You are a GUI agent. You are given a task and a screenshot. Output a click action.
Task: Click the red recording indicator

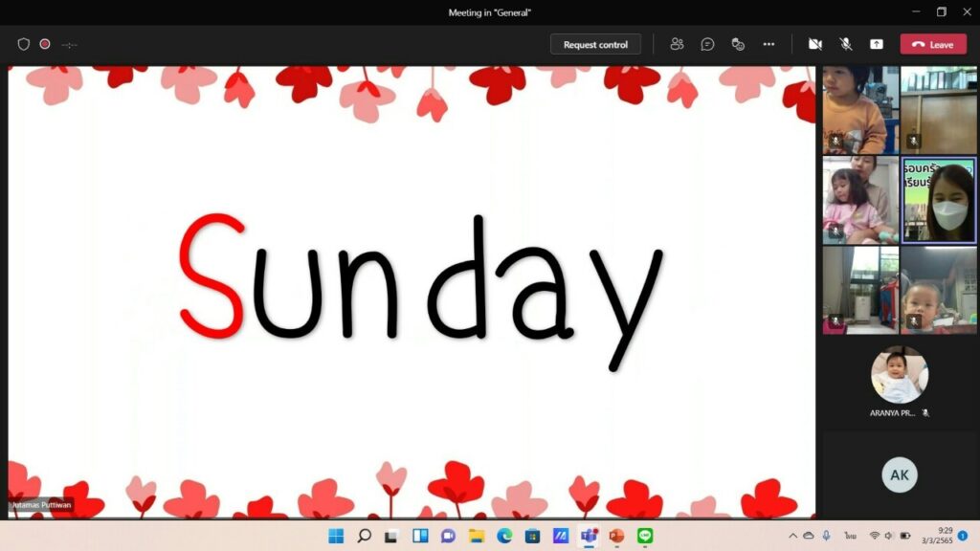click(x=45, y=44)
